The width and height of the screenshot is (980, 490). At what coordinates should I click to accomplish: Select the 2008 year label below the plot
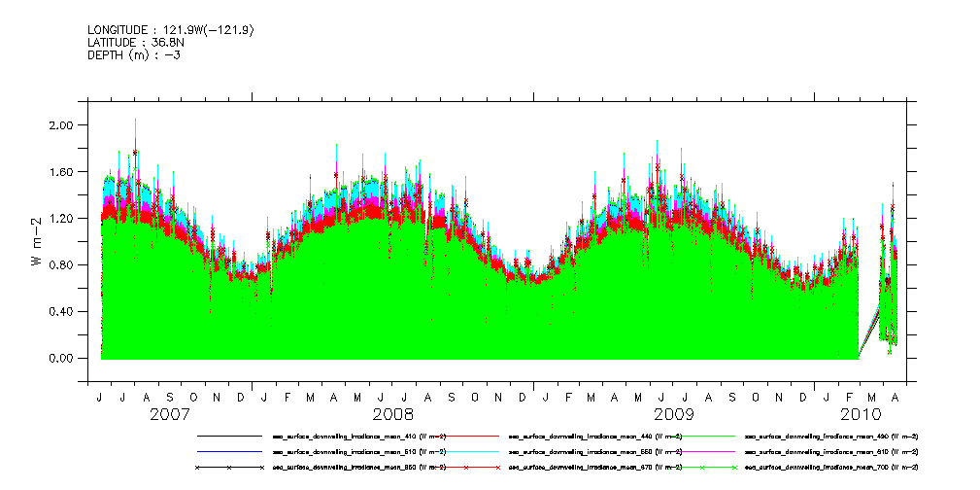coord(392,415)
